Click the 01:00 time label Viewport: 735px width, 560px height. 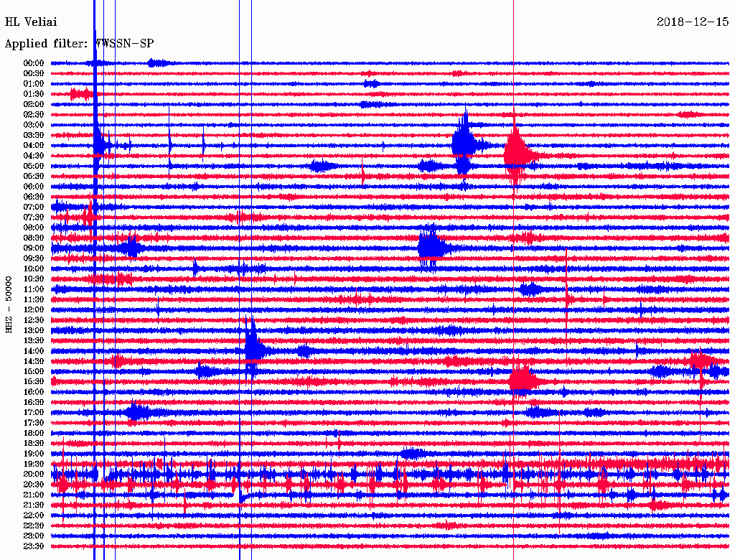click(x=34, y=83)
